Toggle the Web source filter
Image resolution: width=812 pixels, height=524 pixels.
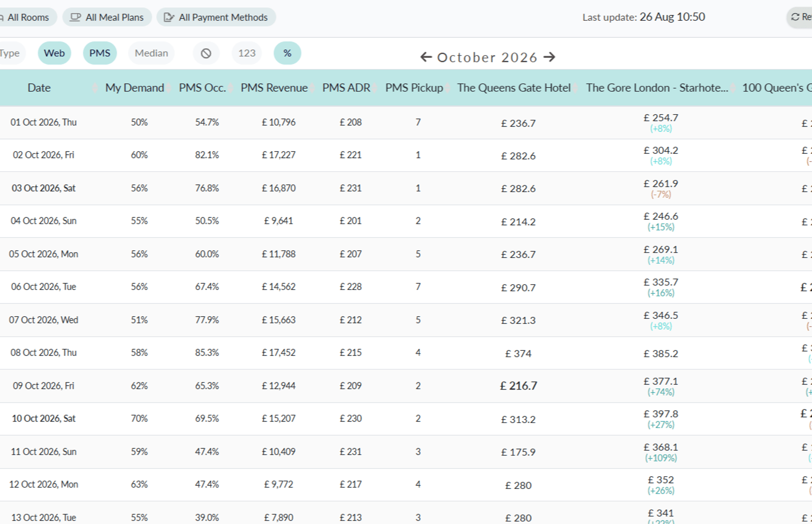[54, 53]
